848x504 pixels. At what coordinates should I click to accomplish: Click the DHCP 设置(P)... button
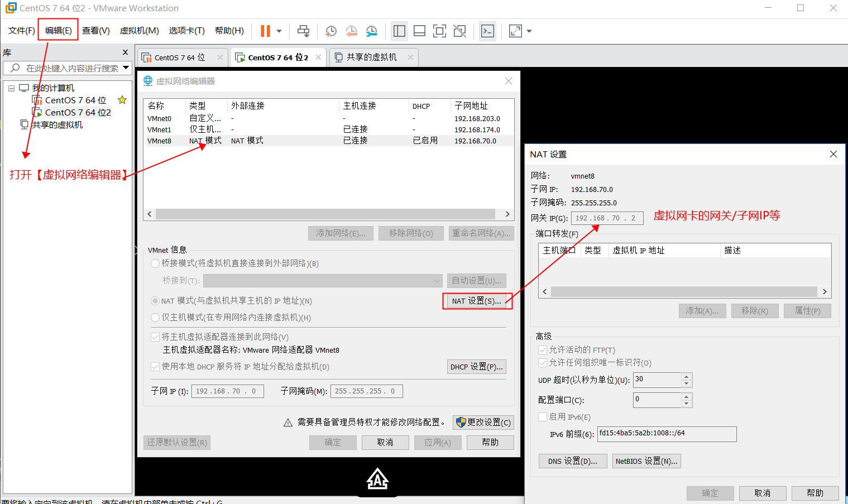[x=477, y=367]
